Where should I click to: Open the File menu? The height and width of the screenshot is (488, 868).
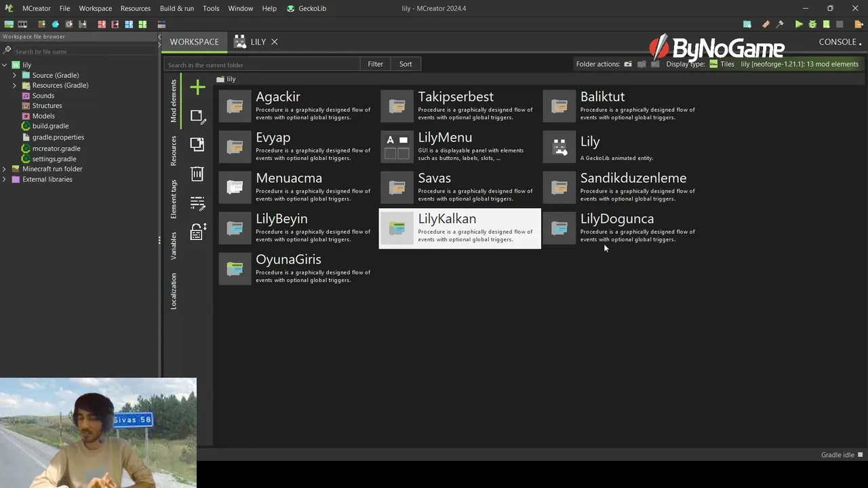[x=64, y=8]
